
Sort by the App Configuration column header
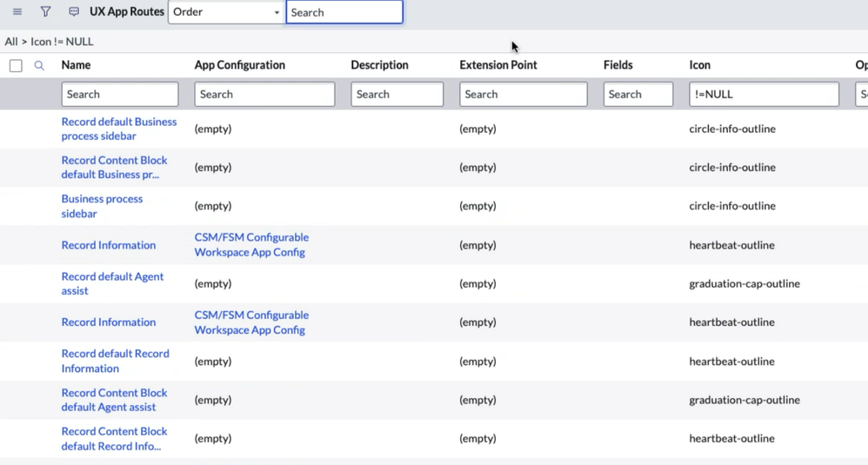240,64
